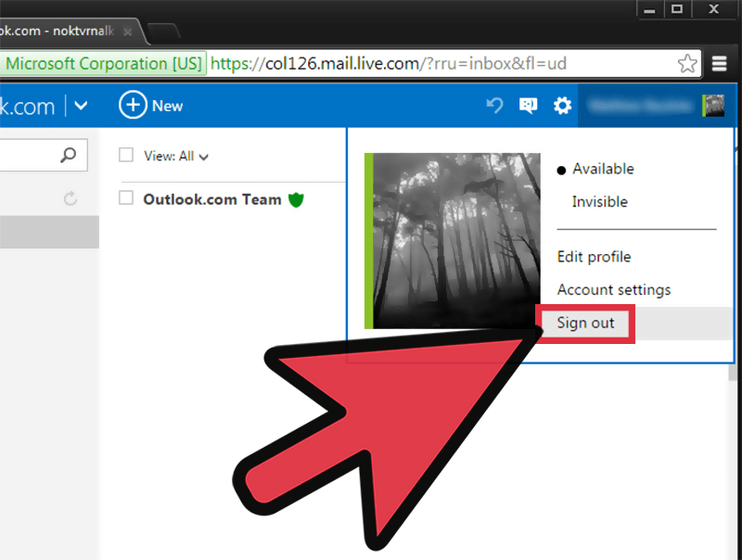Screen dimensions: 742x560
Task: Select Account settings from the profile menu
Action: 614,289
